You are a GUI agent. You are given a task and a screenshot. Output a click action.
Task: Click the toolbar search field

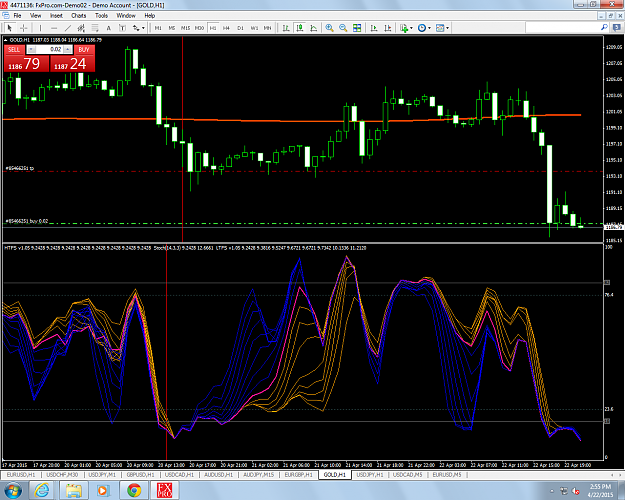(562, 28)
